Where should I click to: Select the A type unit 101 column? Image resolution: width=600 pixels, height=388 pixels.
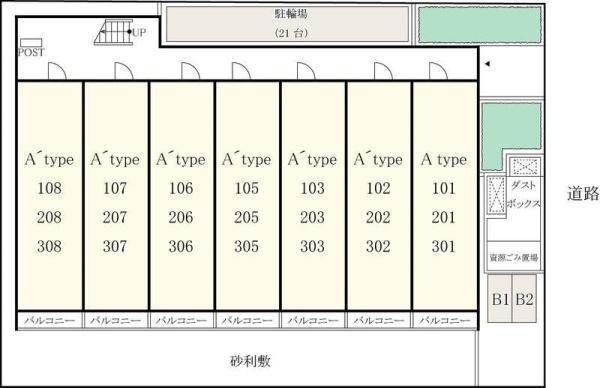[445, 196]
